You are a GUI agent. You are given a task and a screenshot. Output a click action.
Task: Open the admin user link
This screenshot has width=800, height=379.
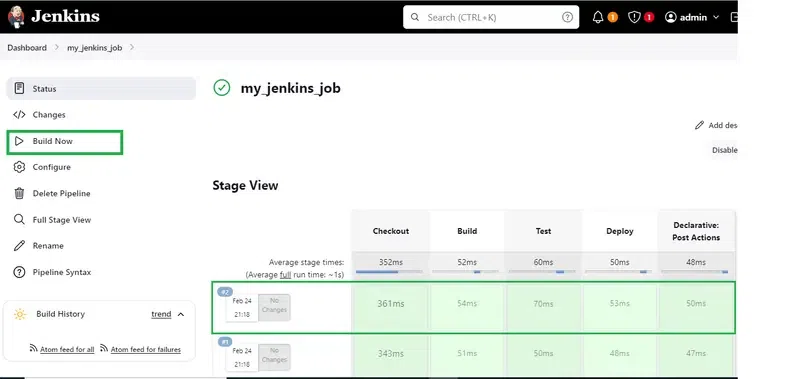click(693, 17)
